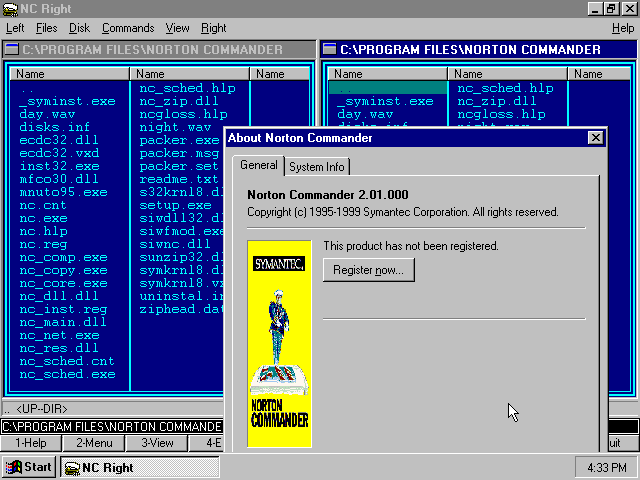Image resolution: width=640 pixels, height=480 pixels.
Task: Open the Help menu
Action: pyautogui.click(x=623, y=28)
